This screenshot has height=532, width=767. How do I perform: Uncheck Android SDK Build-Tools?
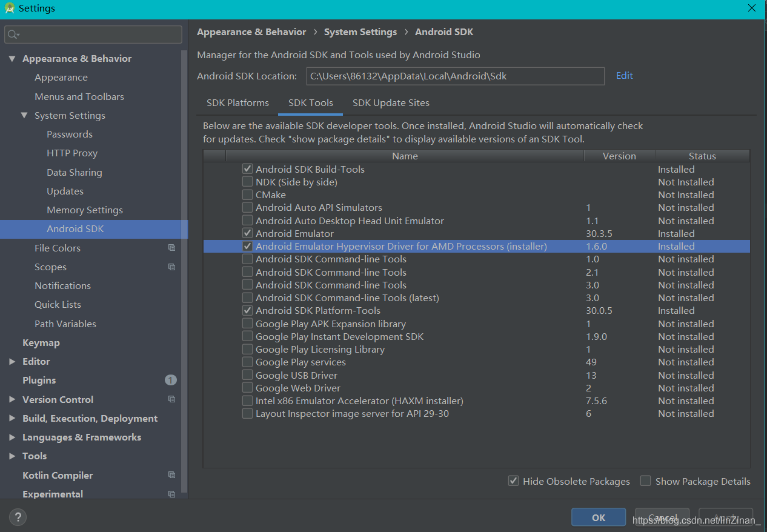(247, 169)
